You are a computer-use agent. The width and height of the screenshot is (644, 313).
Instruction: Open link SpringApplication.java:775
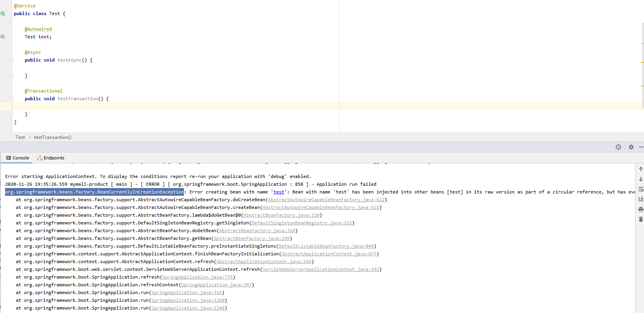point(197,277)
